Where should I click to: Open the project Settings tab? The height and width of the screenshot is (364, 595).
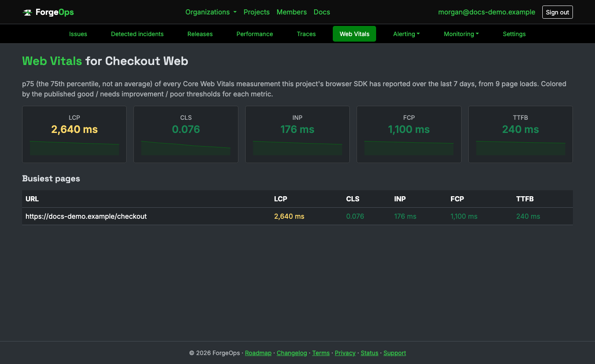[514, 34]
